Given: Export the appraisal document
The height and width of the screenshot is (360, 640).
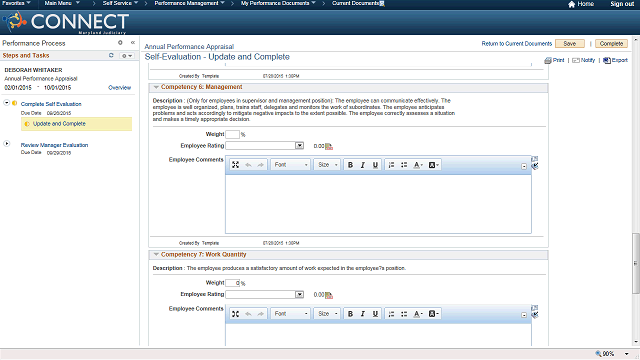Looking at the screenshot, I should tap(616, 60).
